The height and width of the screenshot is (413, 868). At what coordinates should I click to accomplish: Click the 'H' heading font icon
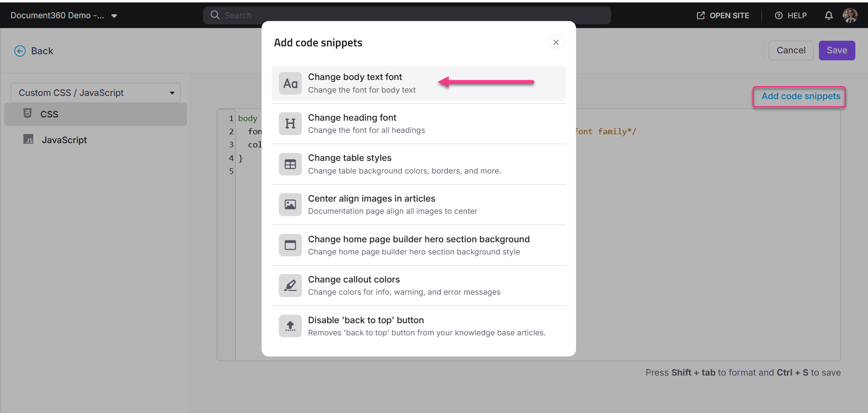pos(290,124)
